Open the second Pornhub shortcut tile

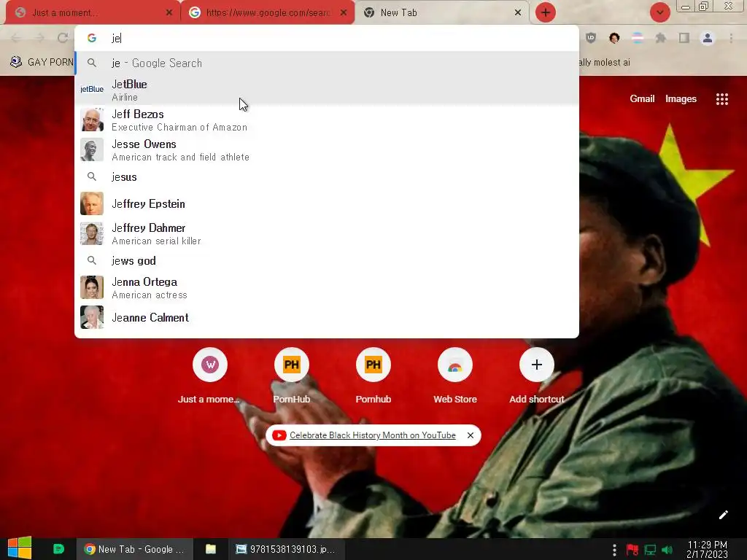(373, 376)
